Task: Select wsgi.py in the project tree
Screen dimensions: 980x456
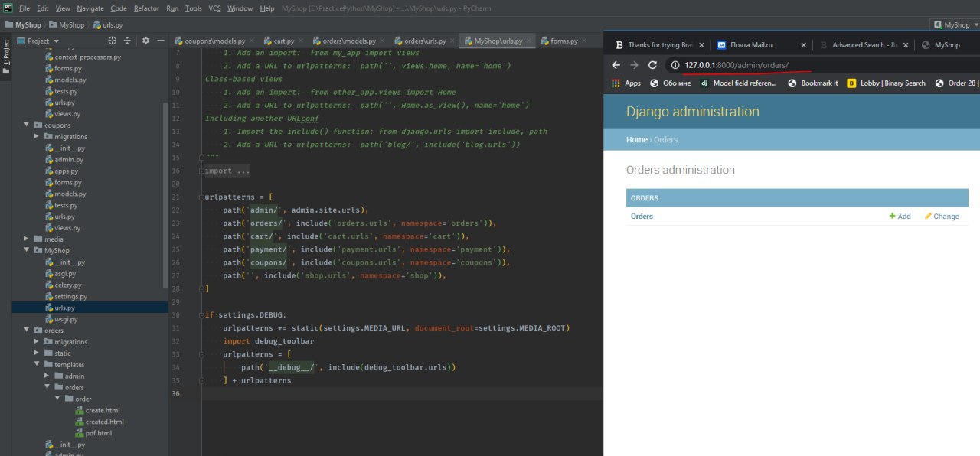Action: click(65, 319)
